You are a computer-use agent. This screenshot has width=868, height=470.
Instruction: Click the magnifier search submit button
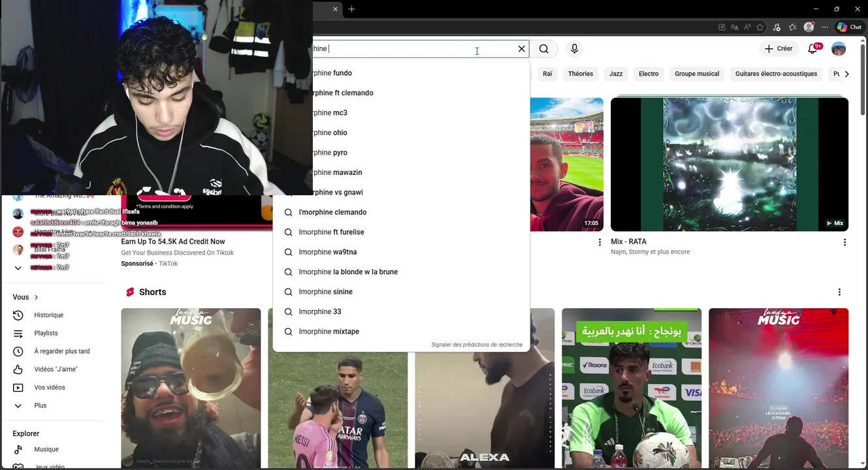tap(544, 49)
